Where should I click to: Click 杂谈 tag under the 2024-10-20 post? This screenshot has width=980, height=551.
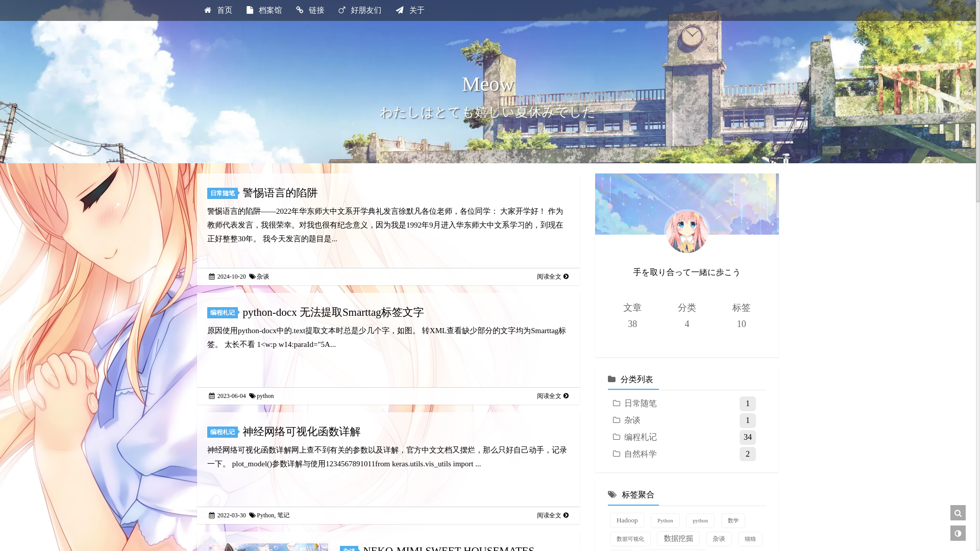(263, 277)
